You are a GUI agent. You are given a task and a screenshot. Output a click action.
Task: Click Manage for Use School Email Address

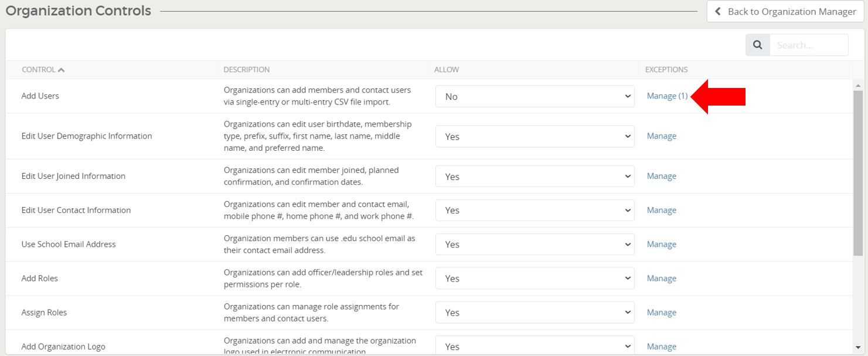coord(662,244)
